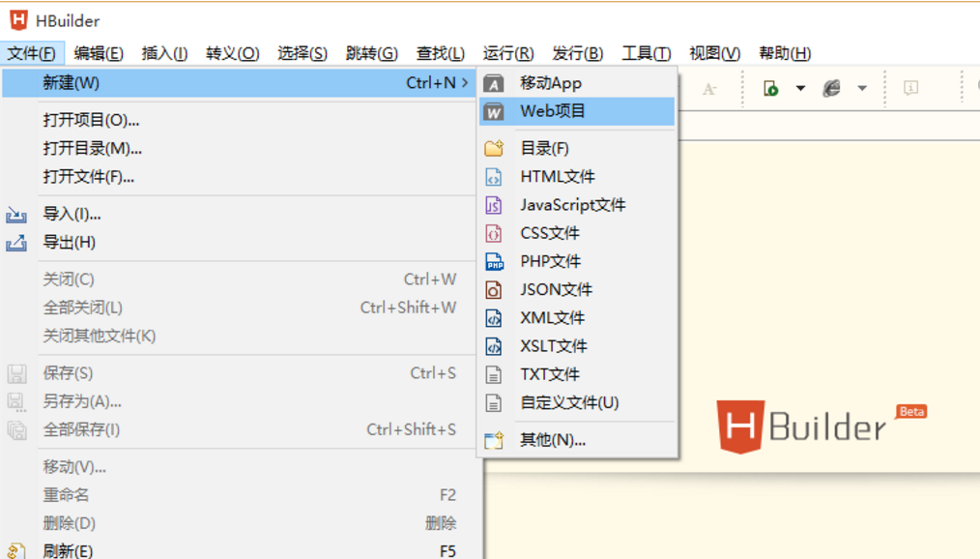Click the XSLT文件 icon
The width and height of the screenshot is (980, 559).
pyautogui.click(x=494, y=346)
